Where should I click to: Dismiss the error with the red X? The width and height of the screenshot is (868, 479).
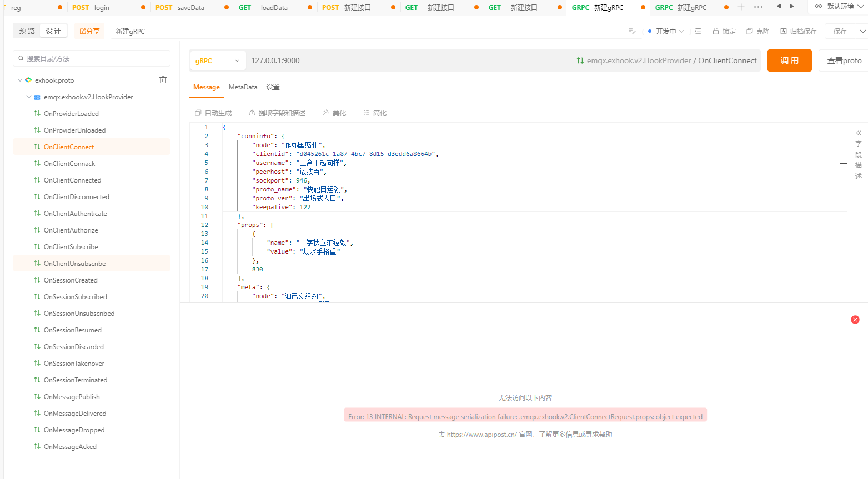855,320
